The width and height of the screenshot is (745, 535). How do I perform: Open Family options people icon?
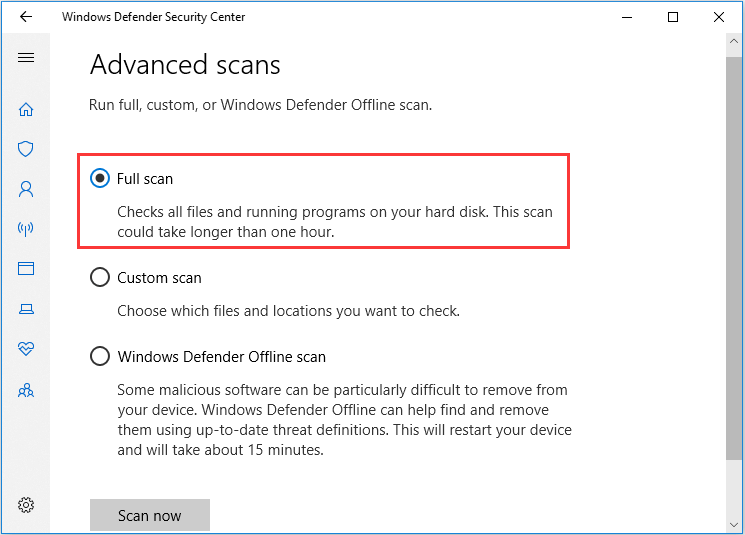[x=26, y=390]
